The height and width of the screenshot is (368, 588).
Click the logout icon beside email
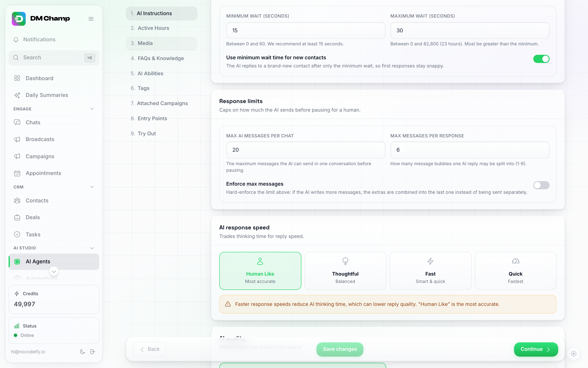(92, 352)
